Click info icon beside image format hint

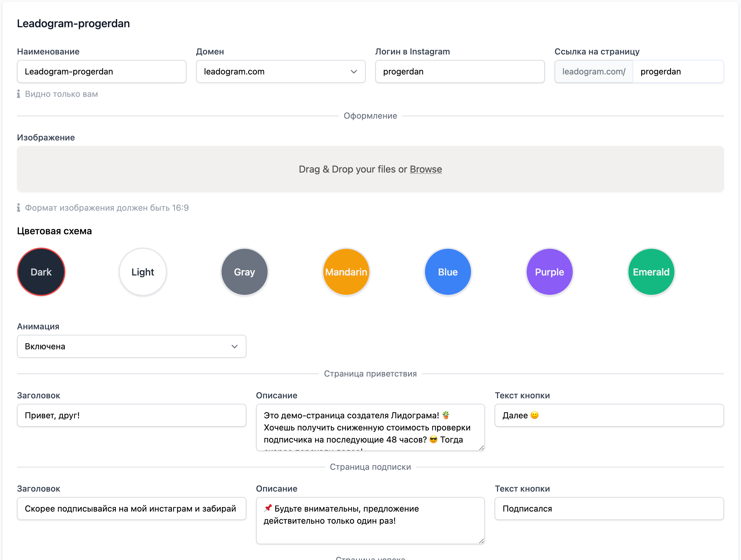18,208
